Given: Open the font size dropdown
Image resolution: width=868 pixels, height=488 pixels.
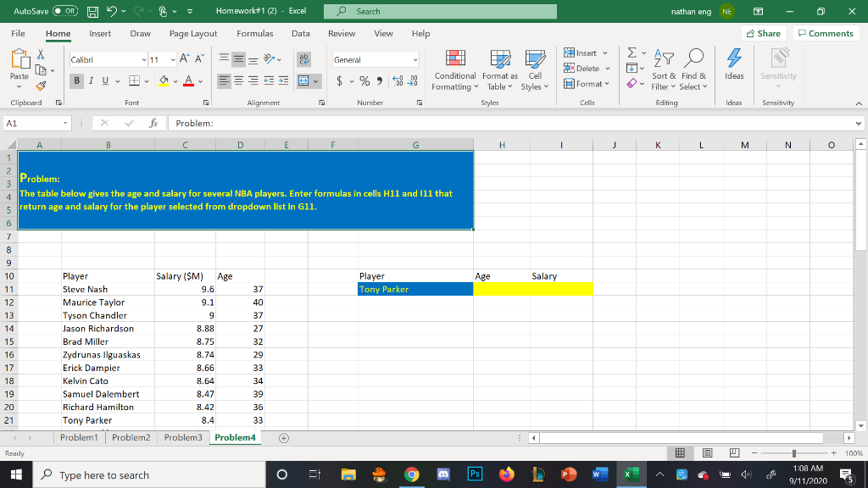Looking at the screenshot, I should 172,60.
